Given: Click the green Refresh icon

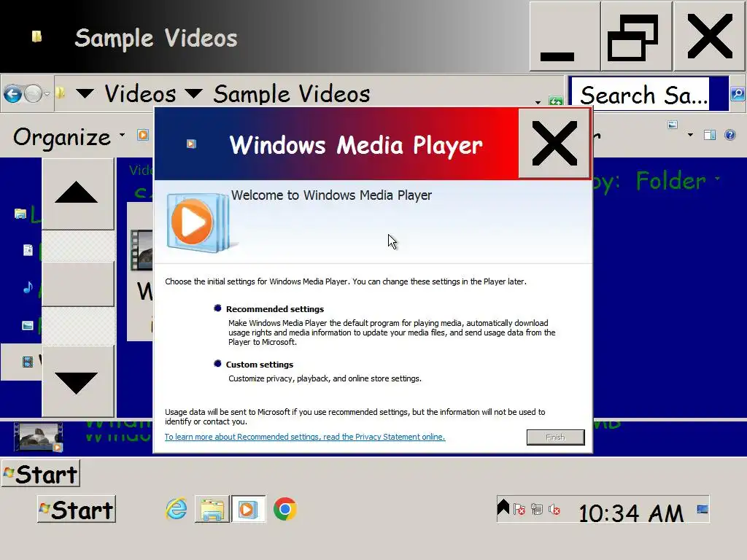Looking at the screenshot, I should click(x=555, y=101).
